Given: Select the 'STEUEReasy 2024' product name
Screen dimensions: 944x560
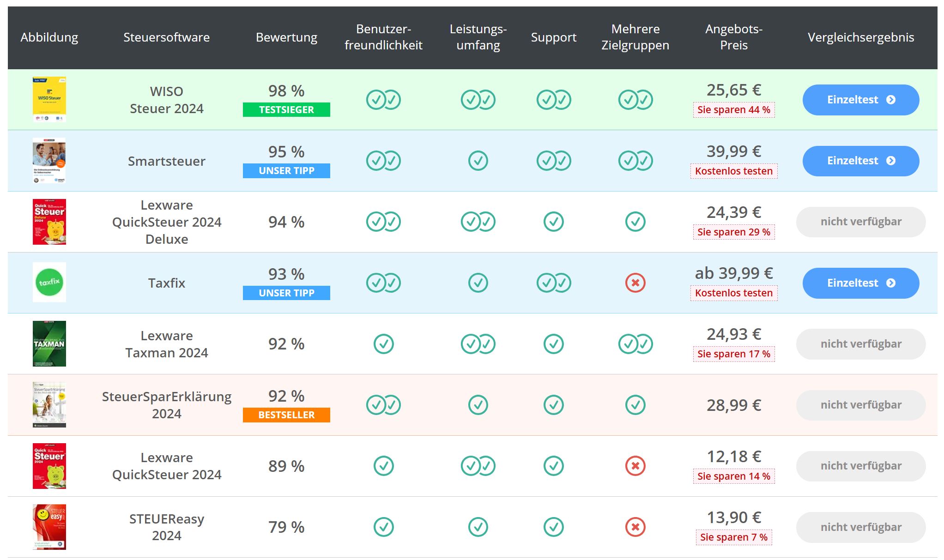Looking at the screenshot, I should [167, 527].
